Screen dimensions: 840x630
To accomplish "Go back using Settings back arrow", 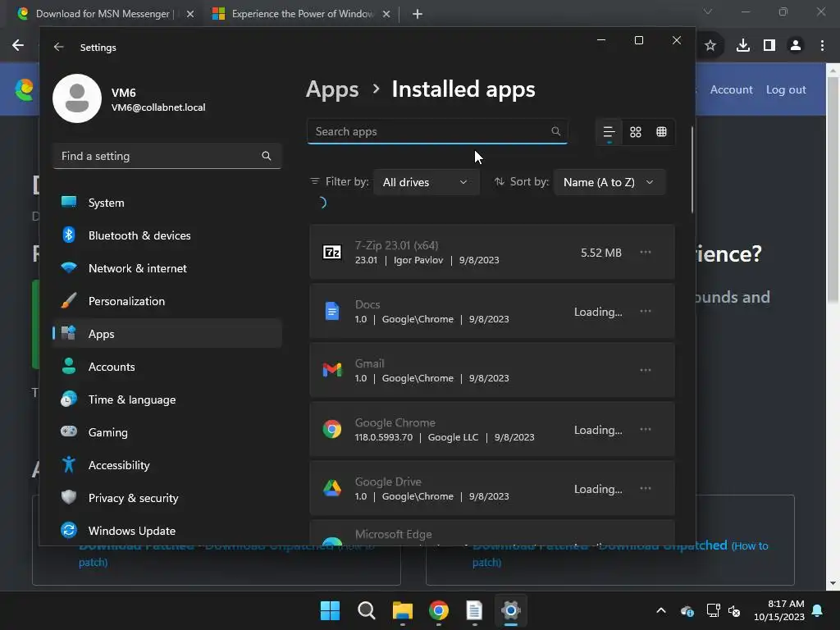I will click(x=59, y=47).
